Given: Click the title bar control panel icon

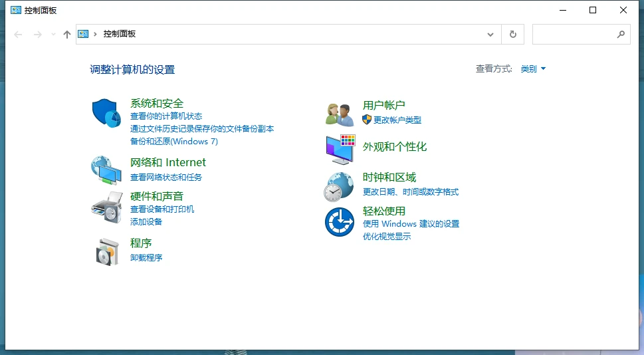Looking at the screenshot, I should pyautogui.click(x=15, y=10).
